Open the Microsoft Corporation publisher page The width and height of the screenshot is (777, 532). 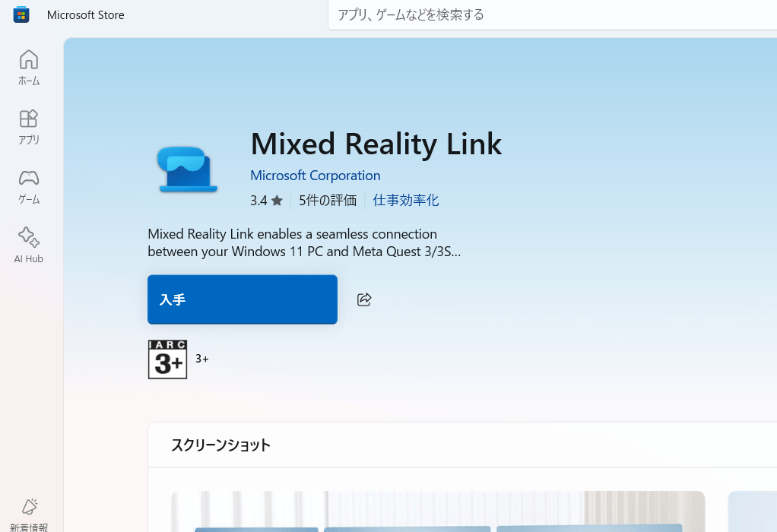(x=315, y=175)
